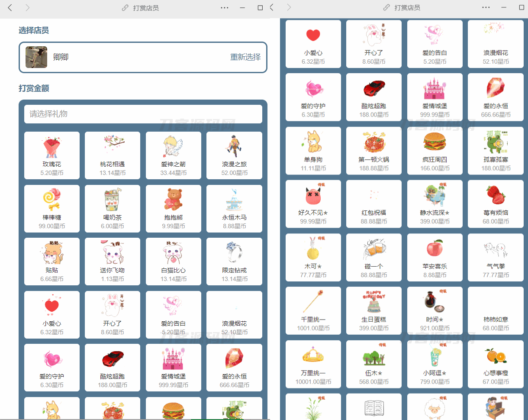
Task: Select the 莓有烦恼 strawberry gift
Action: point(496,204)
